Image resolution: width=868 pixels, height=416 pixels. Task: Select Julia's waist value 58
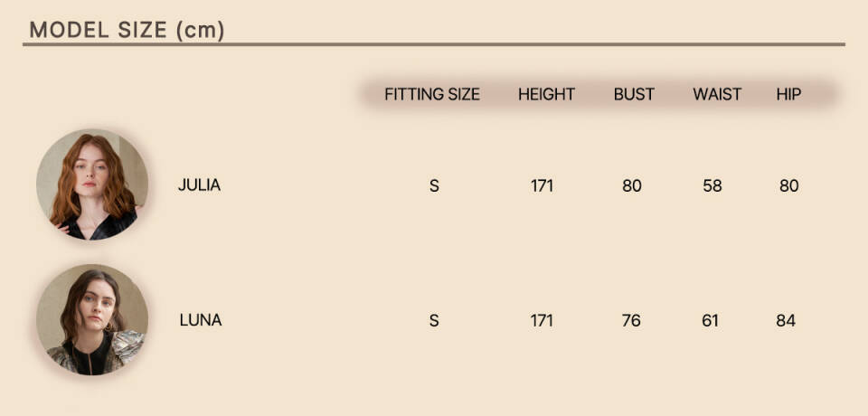point(712,186)
